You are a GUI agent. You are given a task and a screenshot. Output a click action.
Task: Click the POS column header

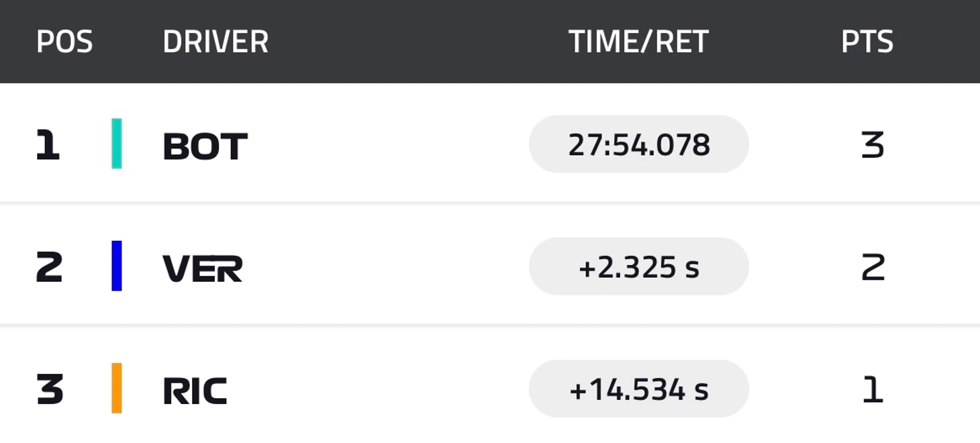(x=64, y=42)
